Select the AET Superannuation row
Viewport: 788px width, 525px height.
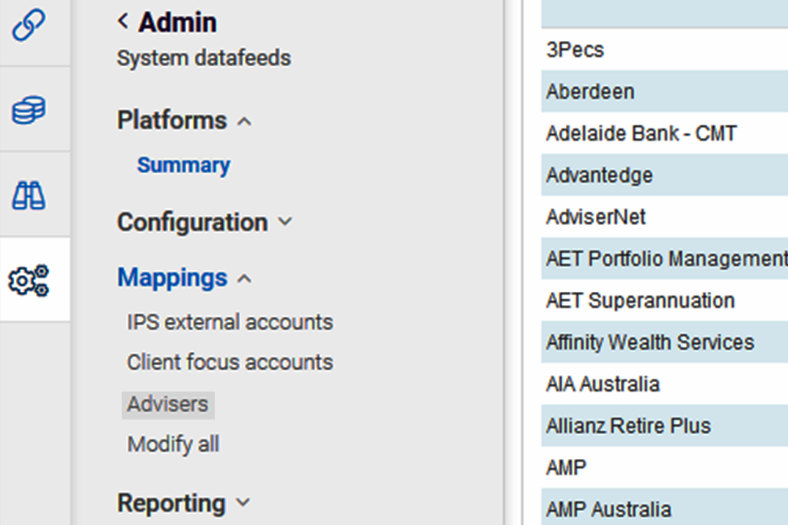[x=664, y=300]
